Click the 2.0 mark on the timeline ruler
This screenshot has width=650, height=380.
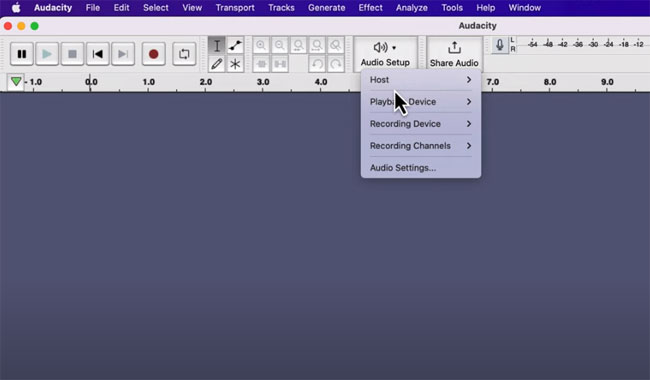click(206, 82)
